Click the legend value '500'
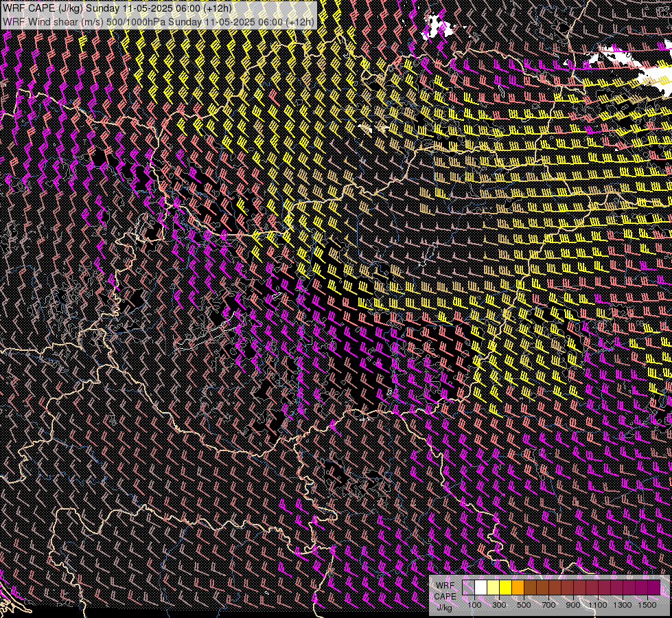This screenshot has height=618, width=672. (x=524, y=605)
